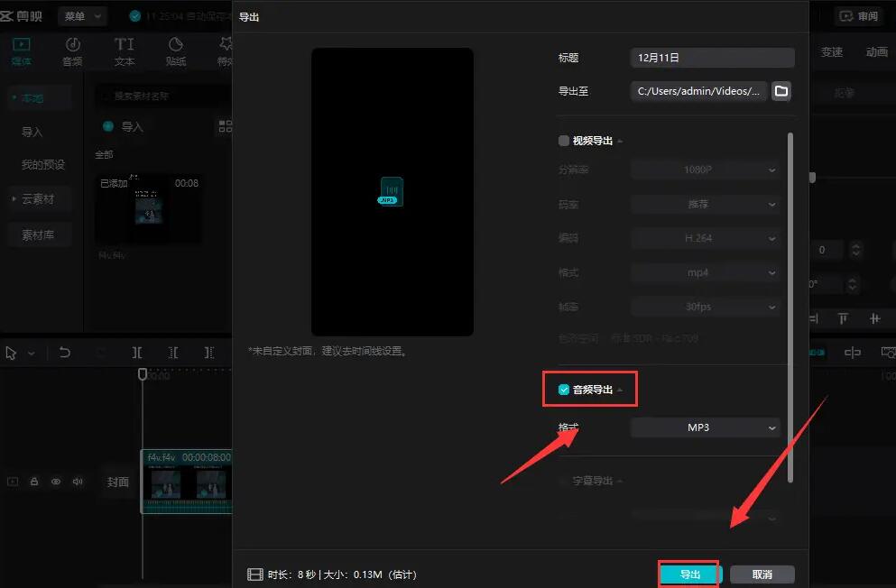Screen dimensions: 896x588
Task: Open the MP3 format dropdown
Action: (x=705, y=427)
